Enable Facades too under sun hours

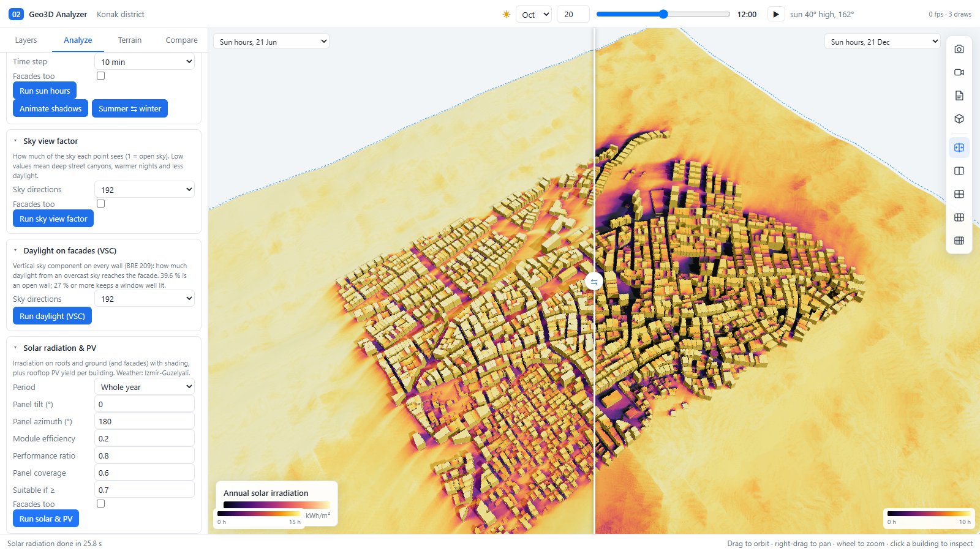click(x=100, y=76)
